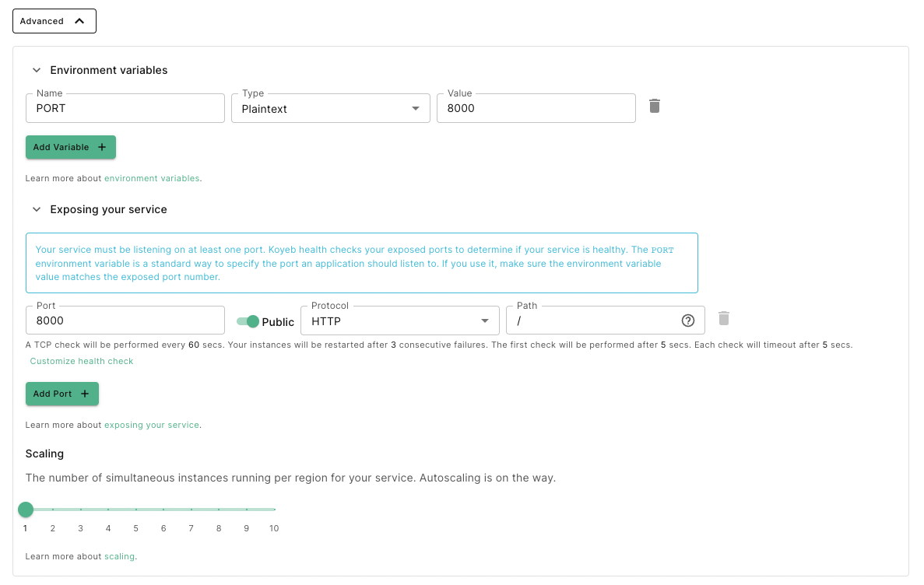Image resolution: width=924 pixels, height=585 pixels.
Task: Click the scaling slider handle at 1
Action: point(26,510)
